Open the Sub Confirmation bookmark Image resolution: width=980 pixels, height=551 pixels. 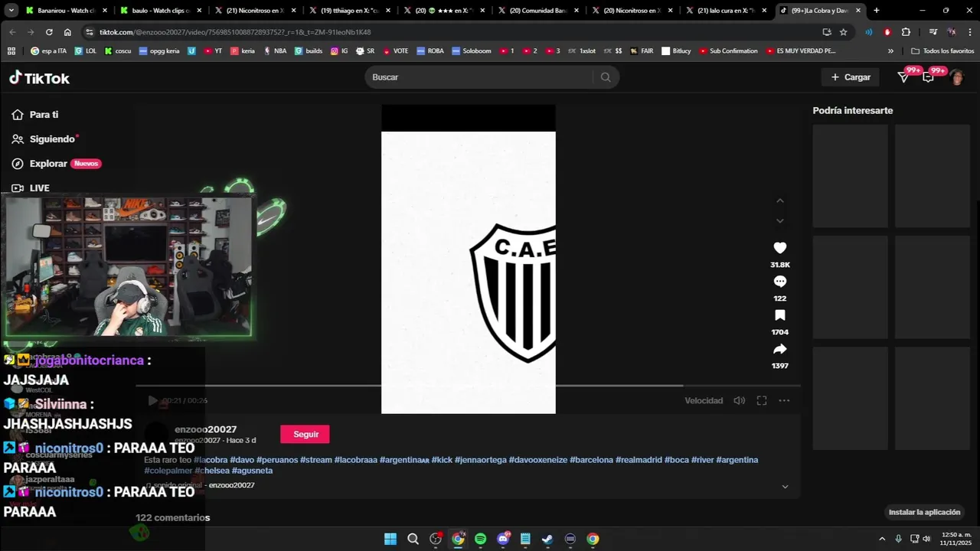point(727,51)
